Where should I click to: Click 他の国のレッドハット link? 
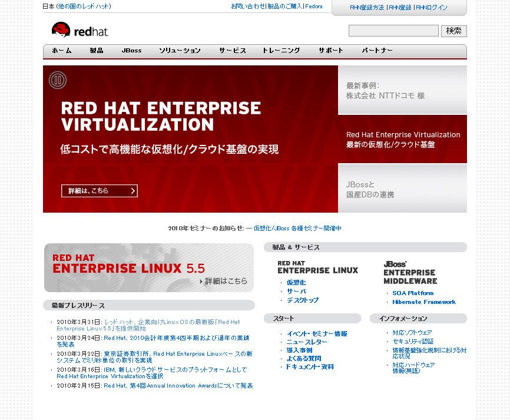84,6
